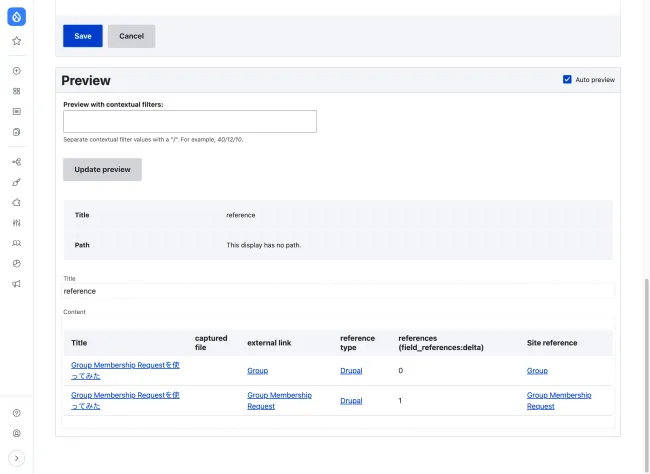
Task: Open the Extend puzzle piece icon
Action: click(16, 202)
